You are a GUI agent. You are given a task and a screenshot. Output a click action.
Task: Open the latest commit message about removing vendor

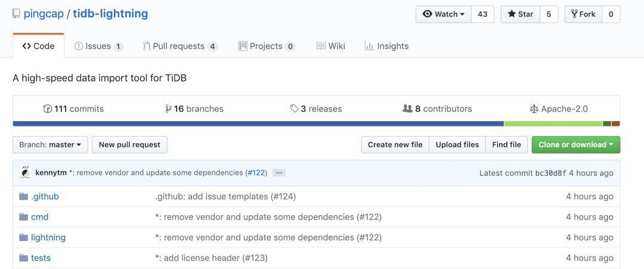coord(156,172)
